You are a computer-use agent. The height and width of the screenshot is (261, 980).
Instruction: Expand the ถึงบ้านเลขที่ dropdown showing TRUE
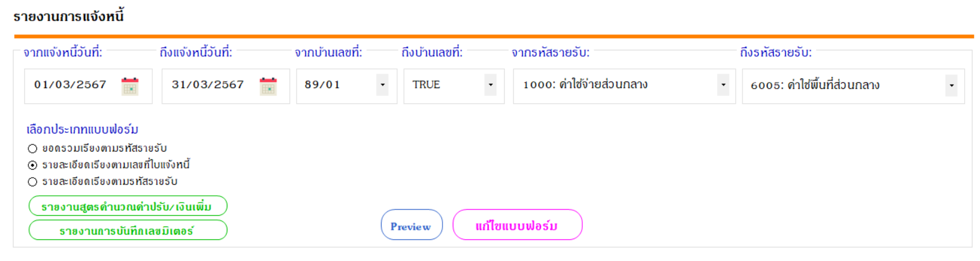[x=490, y=85]
